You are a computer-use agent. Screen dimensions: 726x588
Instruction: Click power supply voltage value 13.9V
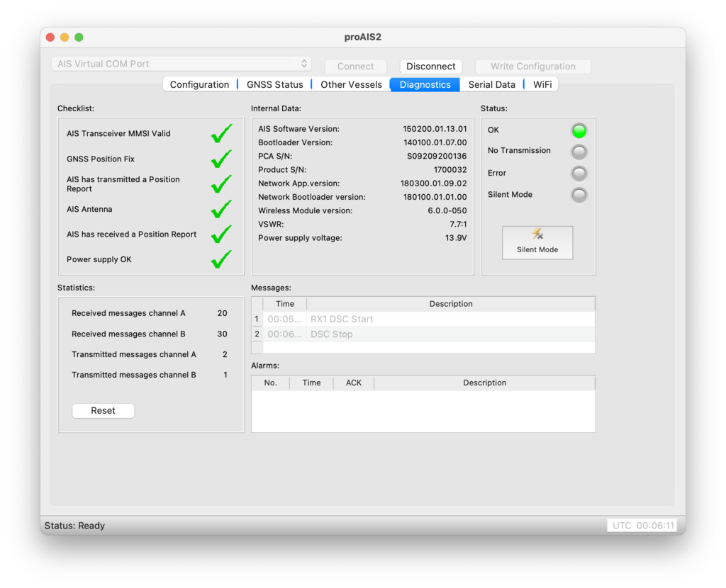point(456,238)
